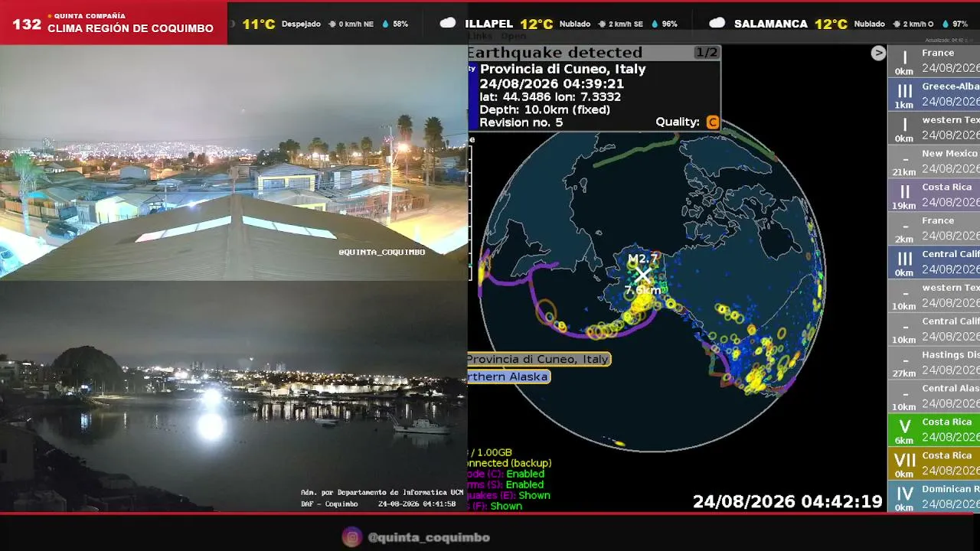Screen dimensions: 980x551
Task: Toggle the (F) Shown status line
Action: [495, 506]
